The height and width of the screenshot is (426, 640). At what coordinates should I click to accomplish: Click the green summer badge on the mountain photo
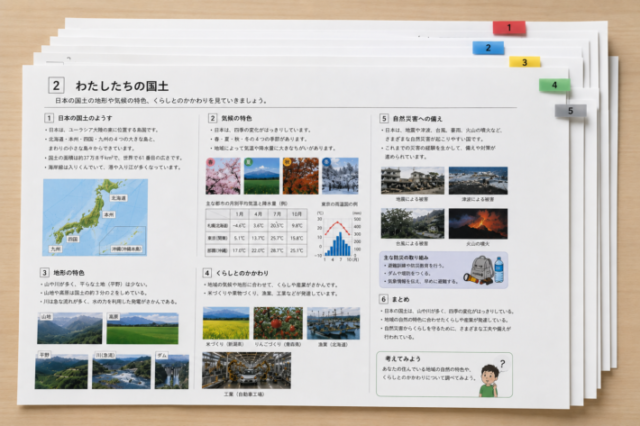coord(248,162)
